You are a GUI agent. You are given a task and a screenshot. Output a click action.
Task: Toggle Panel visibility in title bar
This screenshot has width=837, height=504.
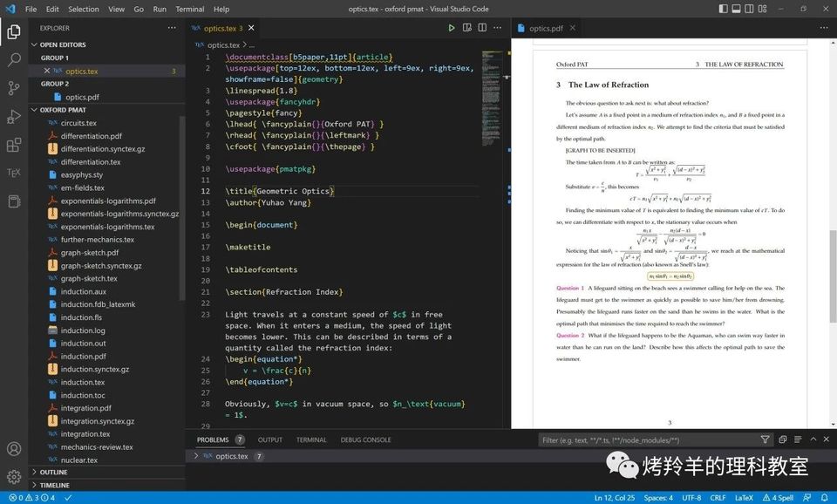pos(737,9)
